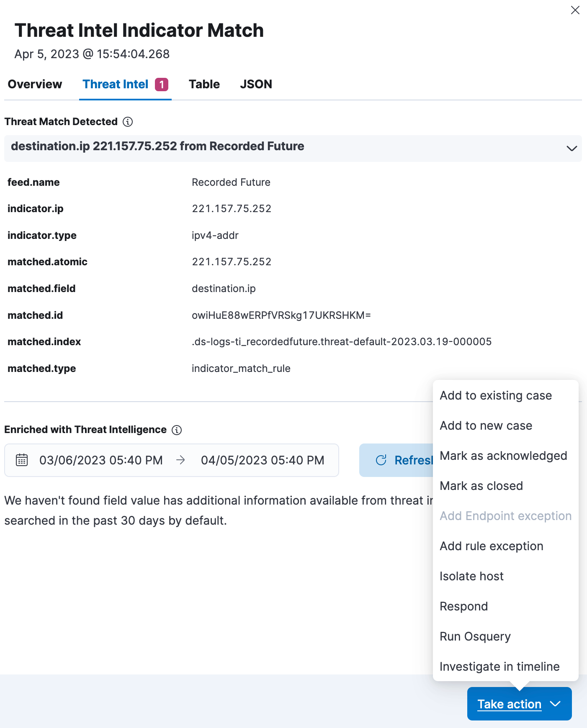
Task: Click the matched.id value owiHuE88wERPfVRSkg17UKRSHKM=
Action: pos(281,315)
